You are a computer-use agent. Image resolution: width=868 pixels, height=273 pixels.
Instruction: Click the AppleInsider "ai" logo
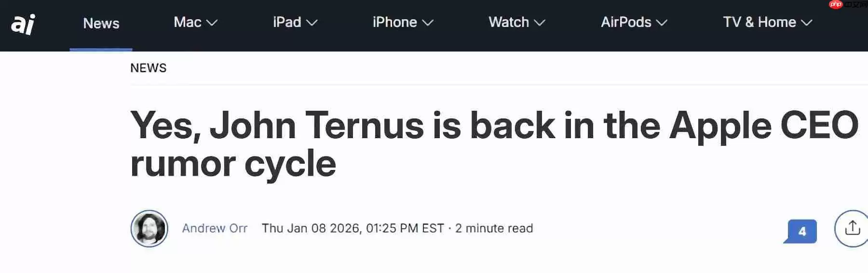point(23,24)
